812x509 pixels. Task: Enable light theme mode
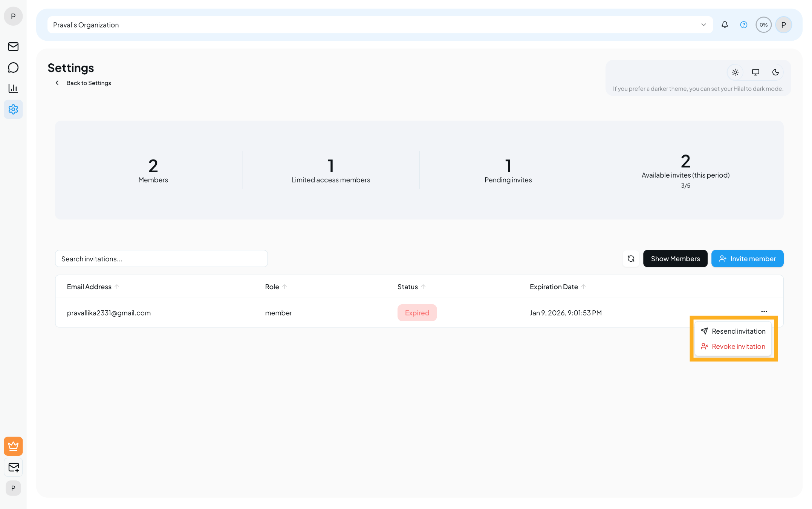pos(735,72)
